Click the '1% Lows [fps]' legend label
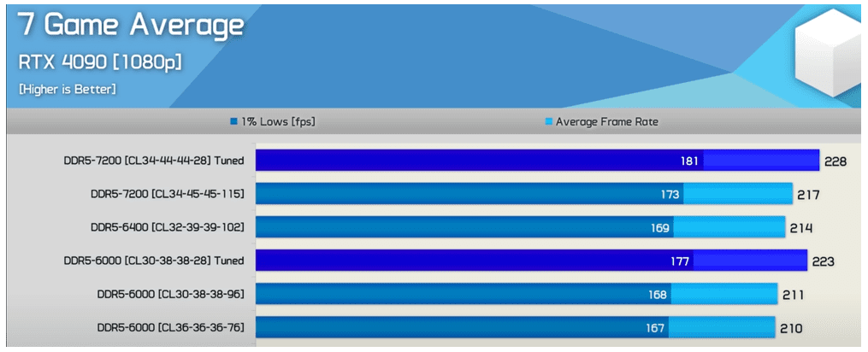 pos(278,121)
